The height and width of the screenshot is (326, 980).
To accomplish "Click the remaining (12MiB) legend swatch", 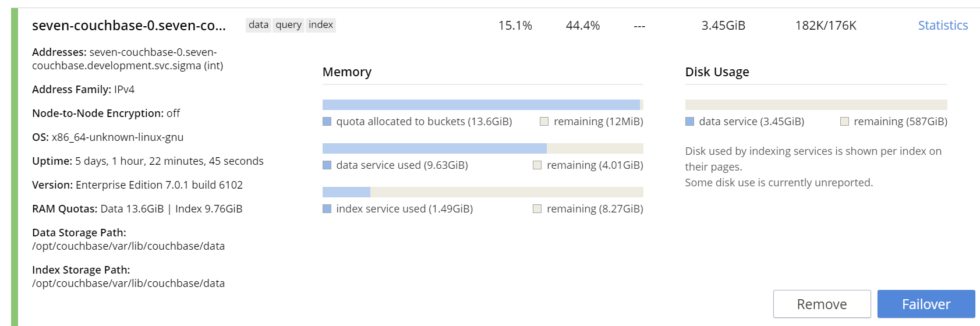I will tap(544, 122).
